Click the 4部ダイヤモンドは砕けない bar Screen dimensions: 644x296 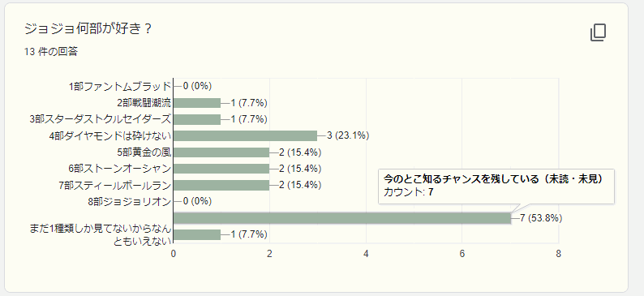tap(245, 136)
